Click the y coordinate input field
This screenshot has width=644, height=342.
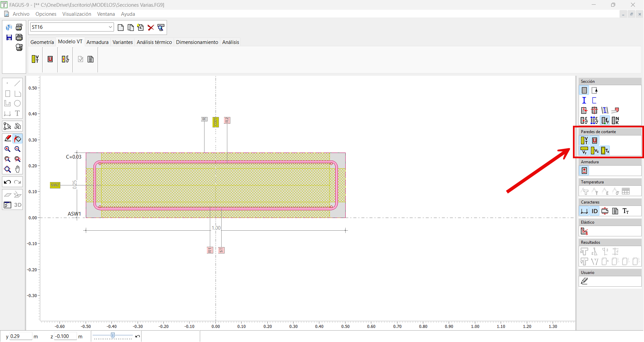[x=20, y=336]
